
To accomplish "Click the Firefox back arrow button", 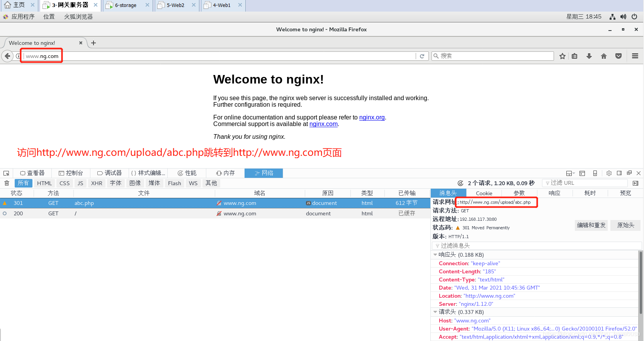I will click(x=7, y=56).
